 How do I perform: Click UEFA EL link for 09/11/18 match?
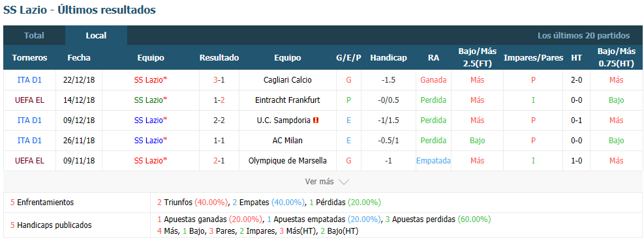point(29,161)
